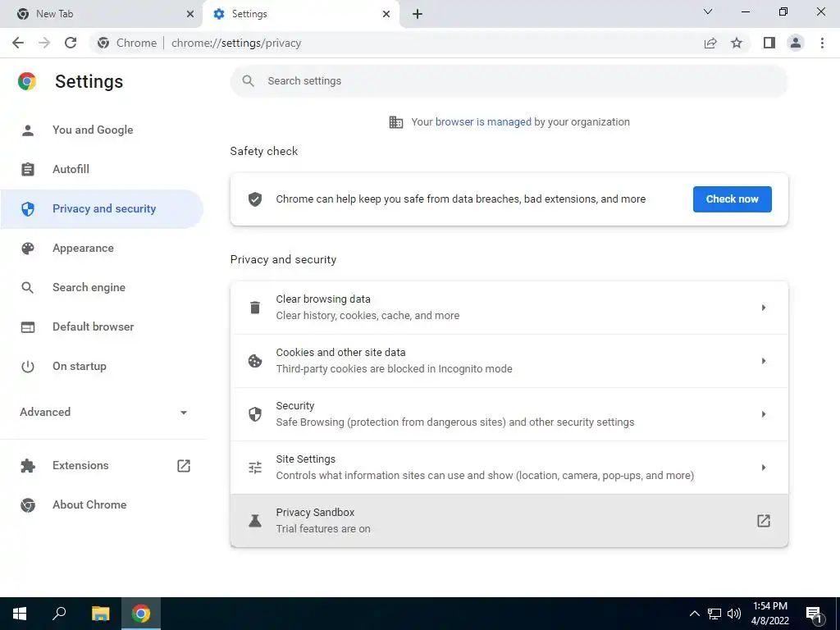Close the New Tab tab
The width and height of the screenshot is (840, 630).
190,14
